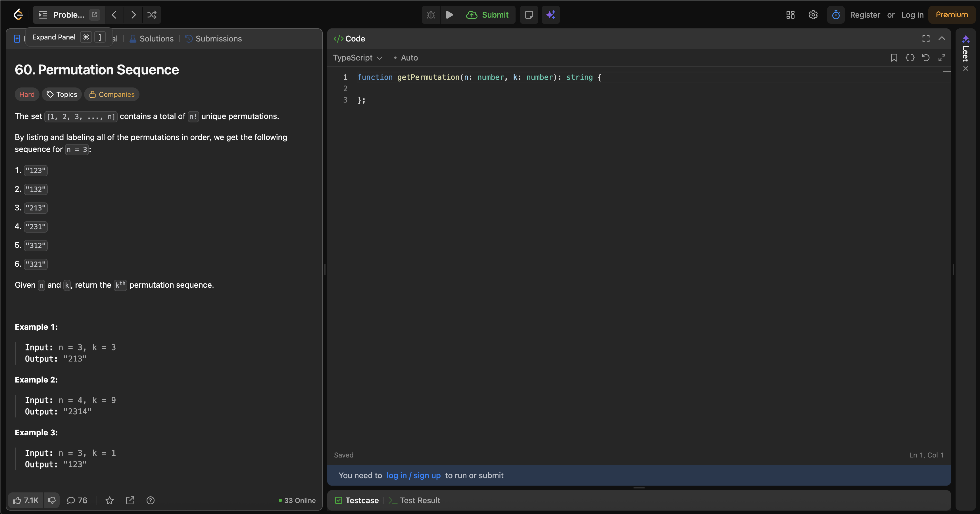The height and width of the screenshot is (514, 980).
Task: Open the Debugger (bug icon) in the toolbar
Action: tap(430, 15)
